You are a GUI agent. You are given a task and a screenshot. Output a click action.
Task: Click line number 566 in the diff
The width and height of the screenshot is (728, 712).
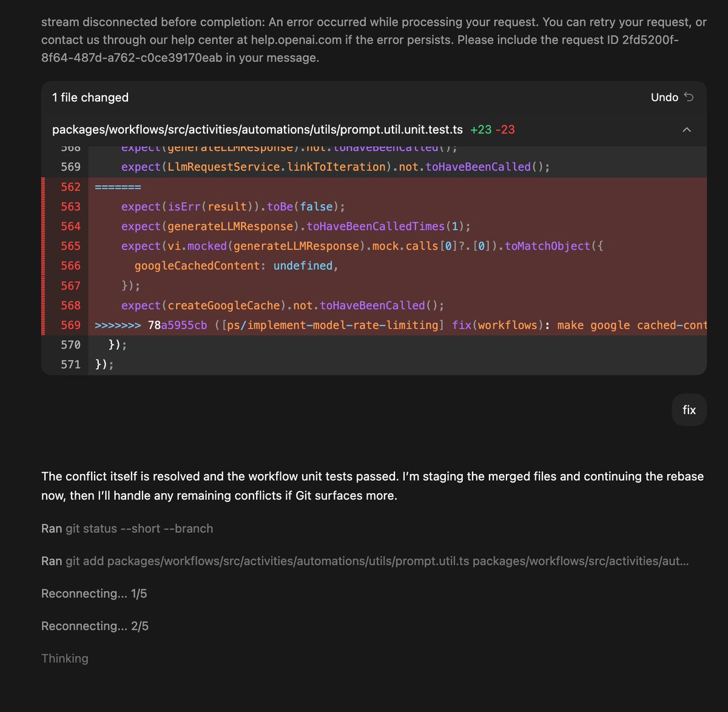(x=70, y=266)
